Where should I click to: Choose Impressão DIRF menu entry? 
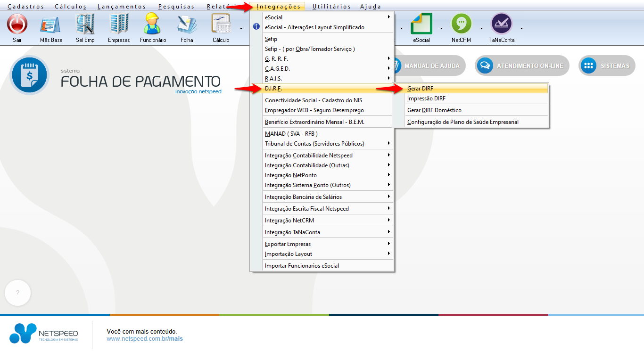(x=426, y=98)
